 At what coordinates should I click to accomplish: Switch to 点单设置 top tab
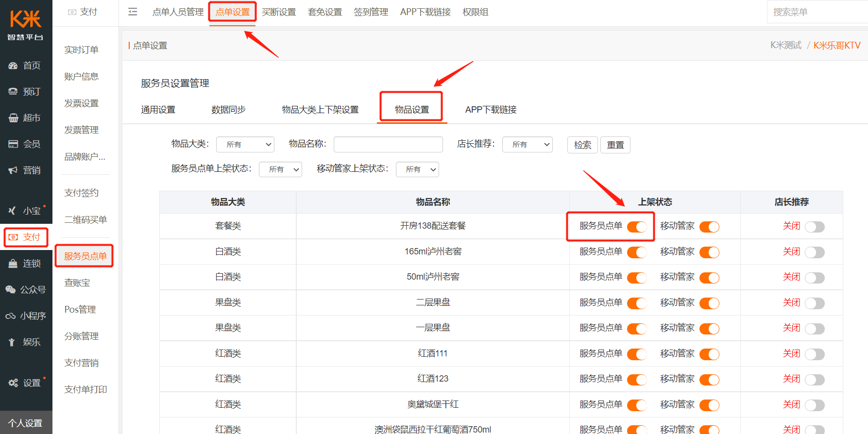pyautogui.click(x=233, y=12)
